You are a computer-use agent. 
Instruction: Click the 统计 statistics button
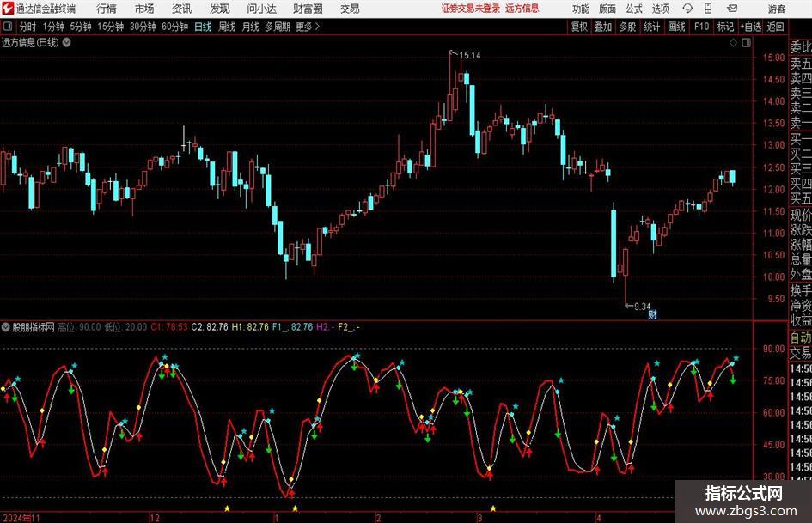coord(652,27)
